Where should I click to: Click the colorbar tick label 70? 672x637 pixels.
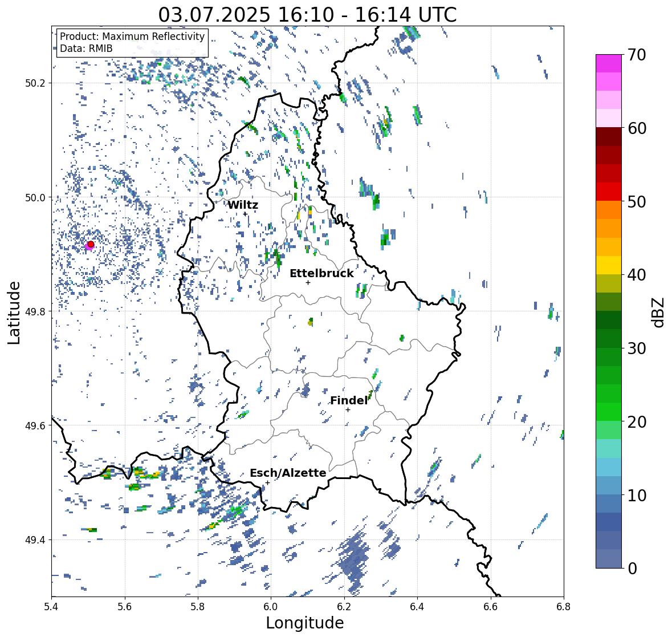coord(637,55)
